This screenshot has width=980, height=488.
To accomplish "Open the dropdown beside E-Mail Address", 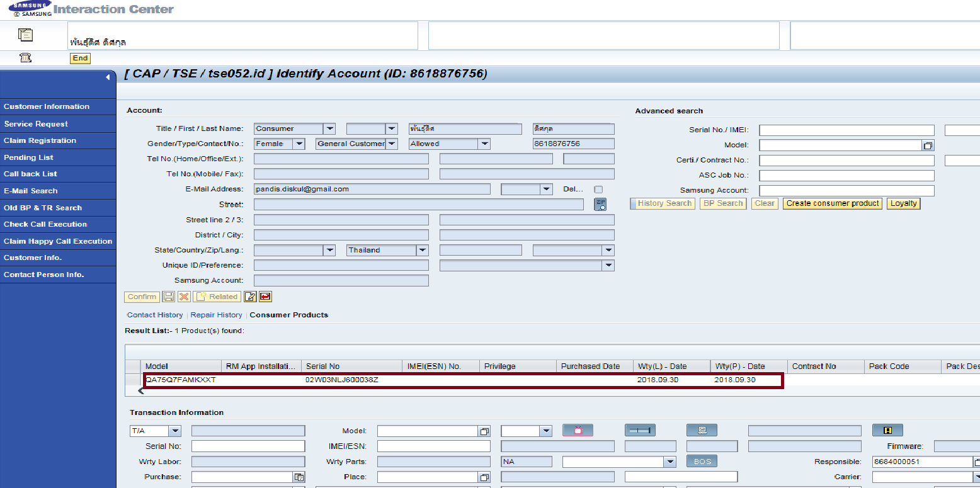I will (x=546, y=189).
